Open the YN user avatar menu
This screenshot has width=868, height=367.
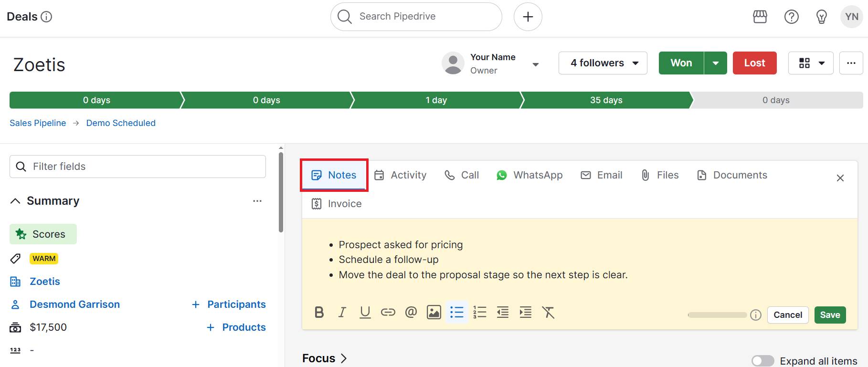point(852,17)
